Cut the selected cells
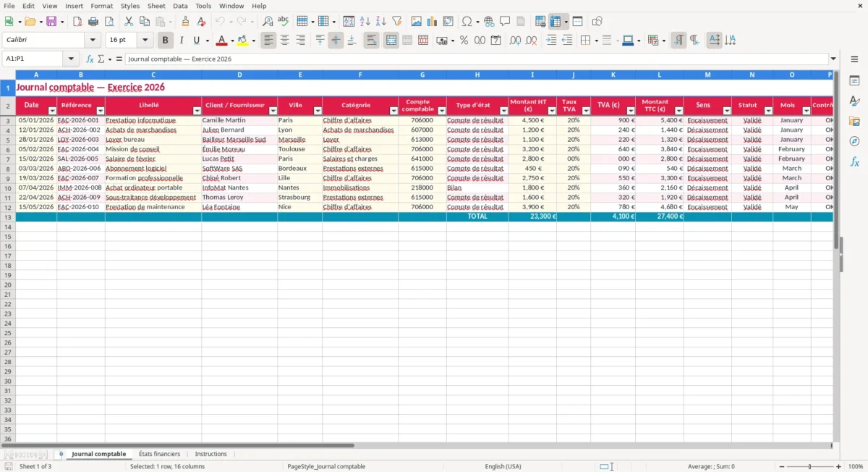 [129, 22]
